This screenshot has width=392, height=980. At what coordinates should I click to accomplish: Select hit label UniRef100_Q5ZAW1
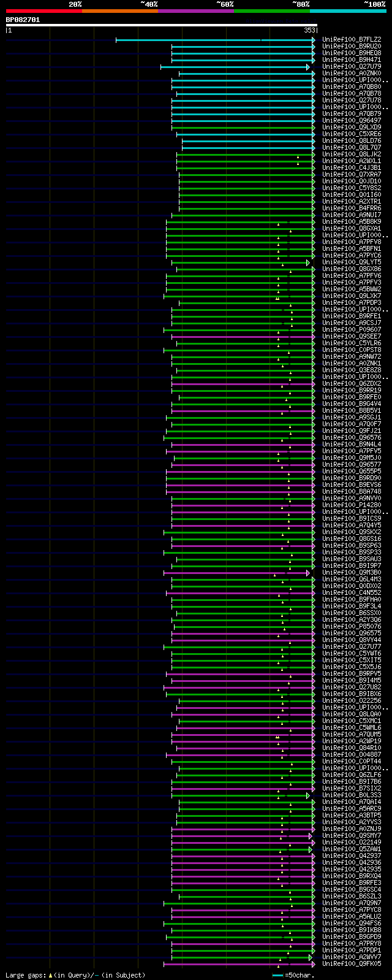point(352,849)
